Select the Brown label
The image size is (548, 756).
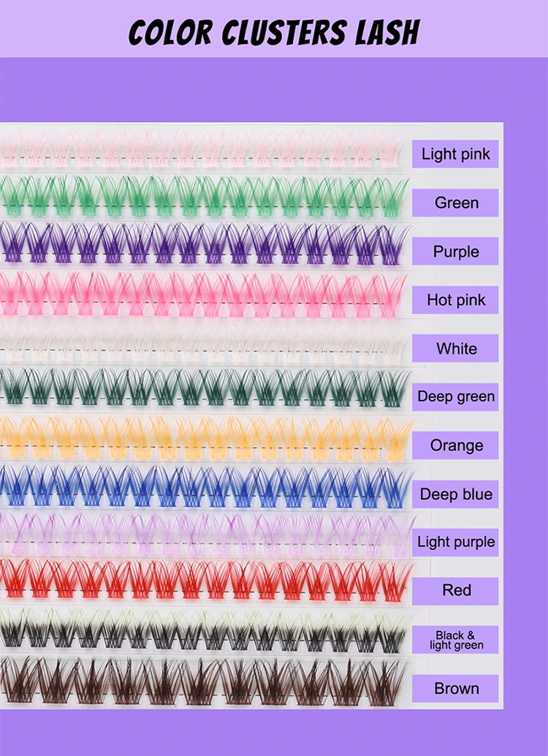click(x=455, y=688)
